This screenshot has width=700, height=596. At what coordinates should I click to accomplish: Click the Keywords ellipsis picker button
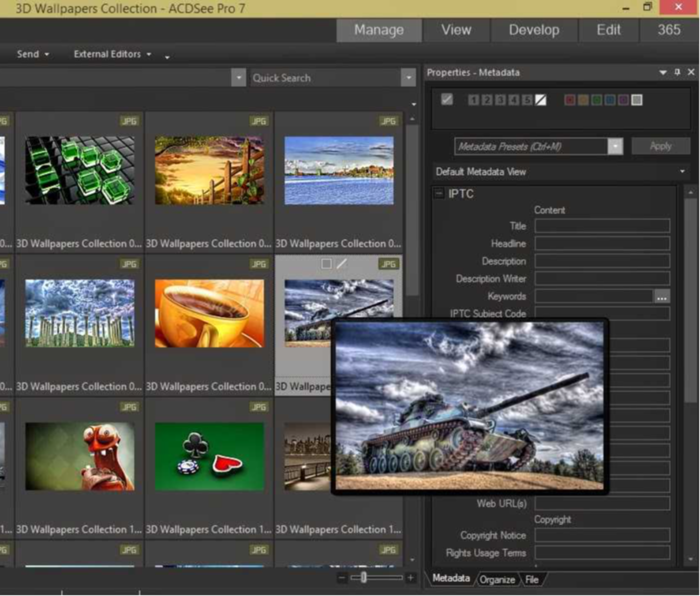pyautogui.click(x=662, y=296)
